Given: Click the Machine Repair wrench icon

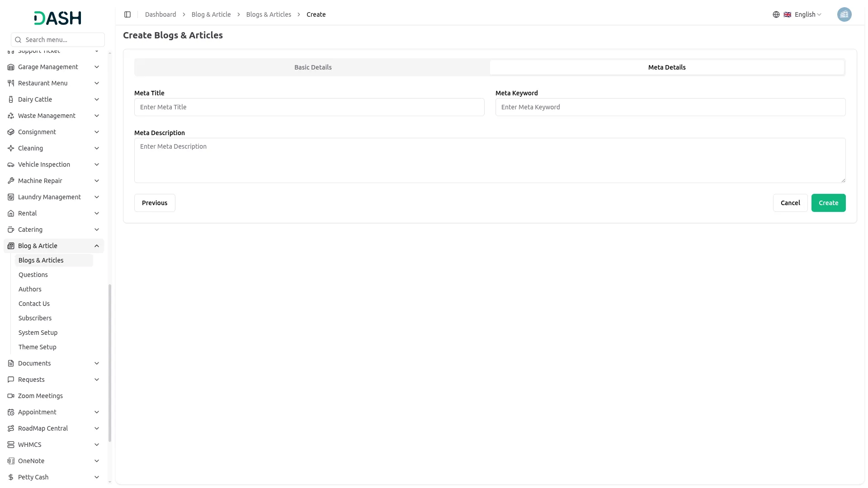Looking at the screenshot, I should pos(11,181).
